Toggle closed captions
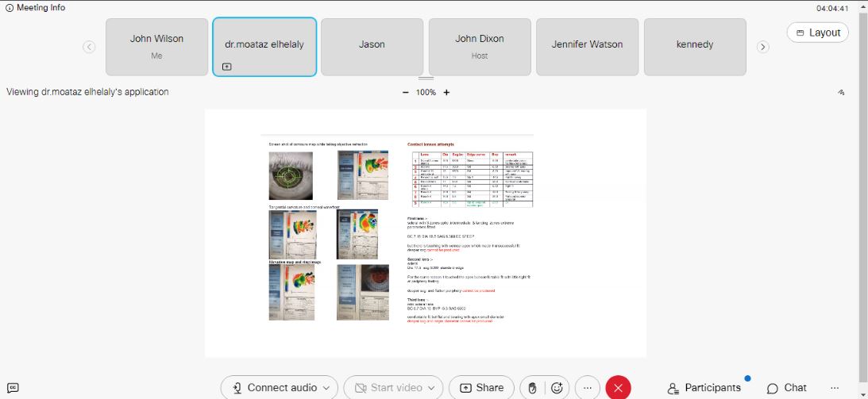This screenshot has height=399, width=868. [14, 388]
